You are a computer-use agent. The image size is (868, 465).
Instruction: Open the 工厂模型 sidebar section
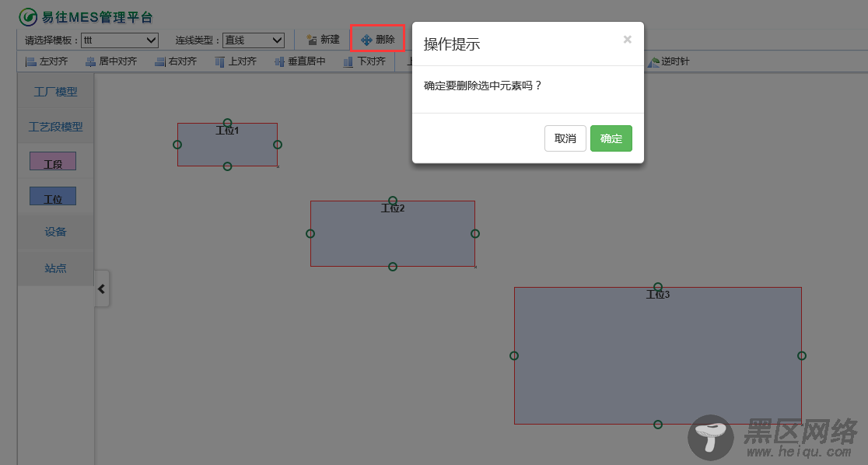pos(55,92)
